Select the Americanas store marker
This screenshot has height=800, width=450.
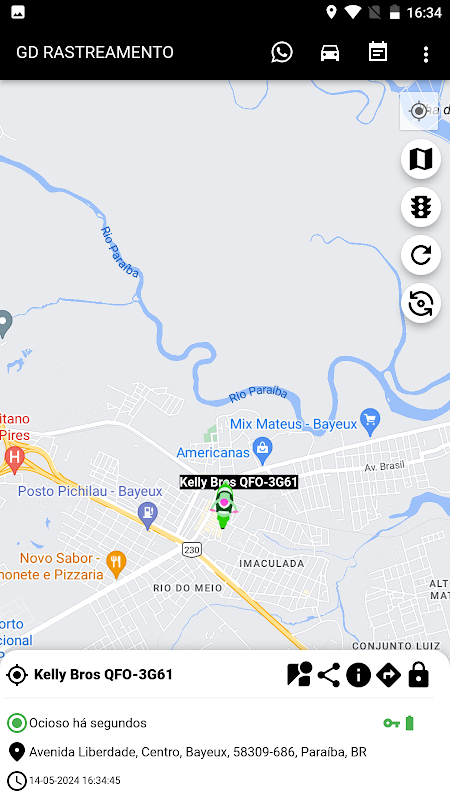(x=263, y=451)
